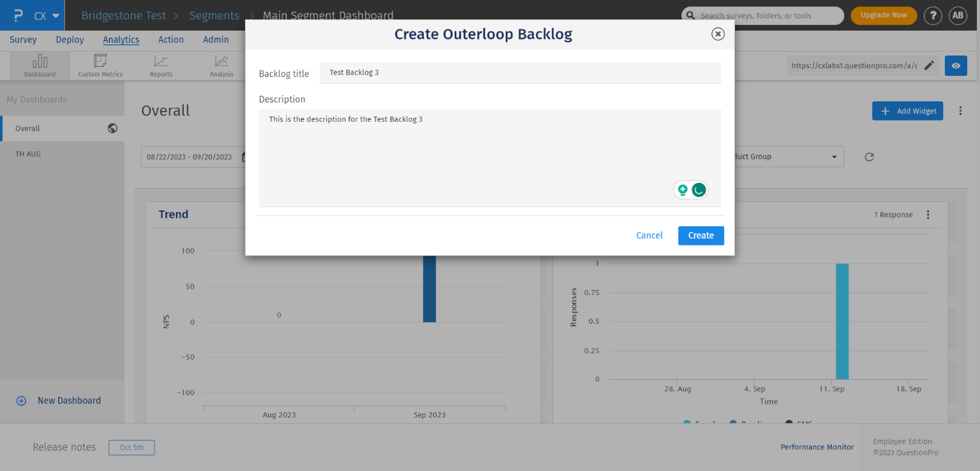Open the widget three-dot options menu
980x471 pixels.
(x=928, y=215)
